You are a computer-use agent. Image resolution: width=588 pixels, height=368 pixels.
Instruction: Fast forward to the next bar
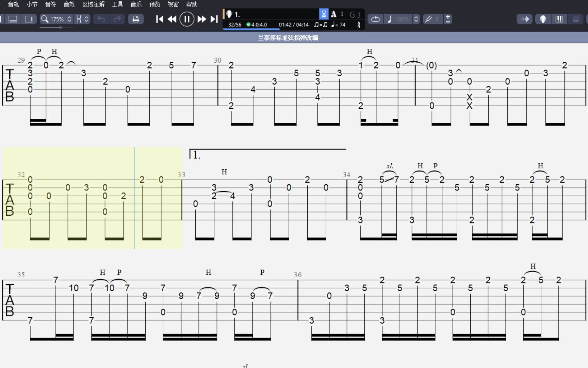tap(202, 19)
